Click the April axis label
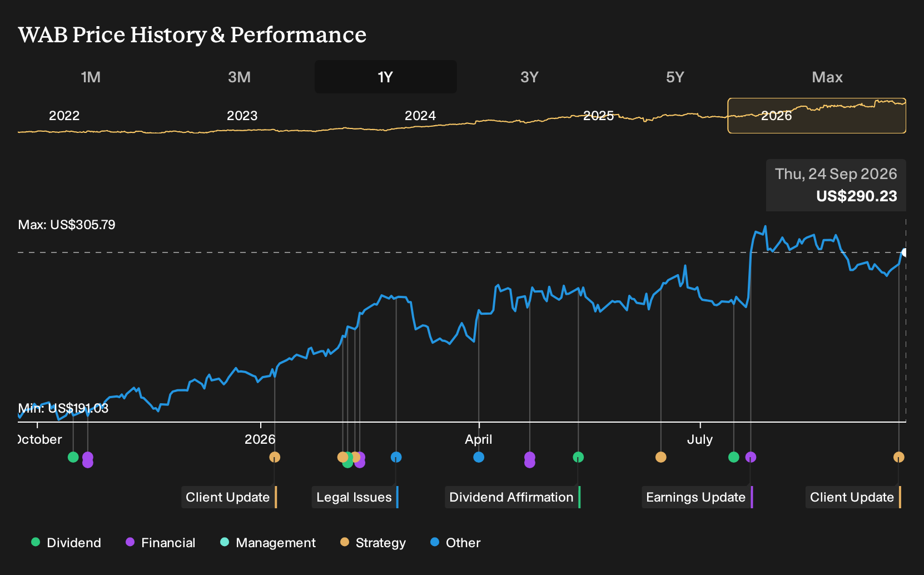This screenshot has height=575, width=924. point(479,439)
